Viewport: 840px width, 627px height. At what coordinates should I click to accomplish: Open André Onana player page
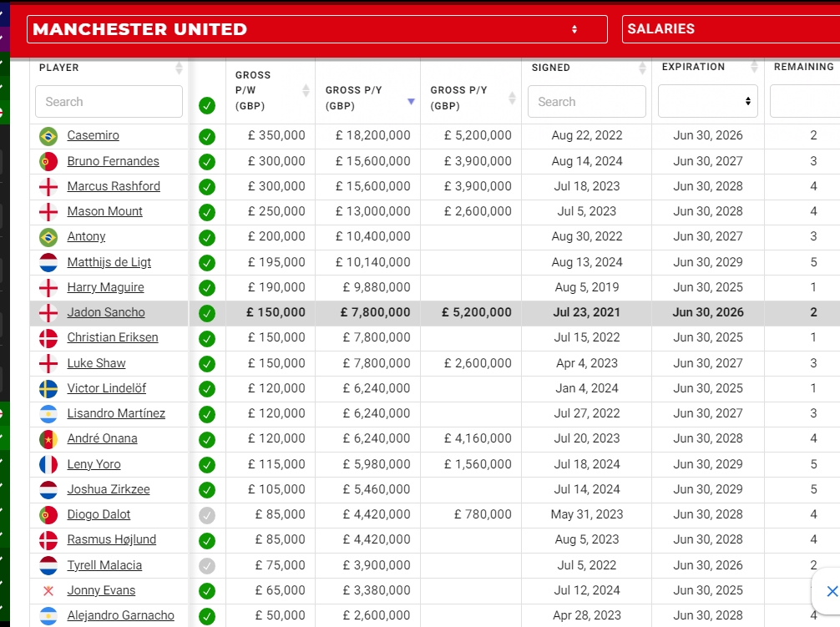(103, 439)
